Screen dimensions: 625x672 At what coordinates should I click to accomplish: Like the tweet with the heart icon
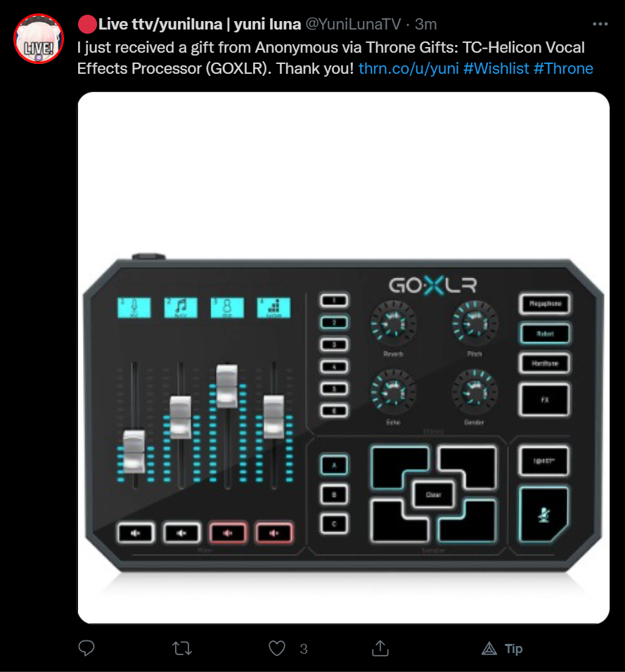tap(277, 648)
